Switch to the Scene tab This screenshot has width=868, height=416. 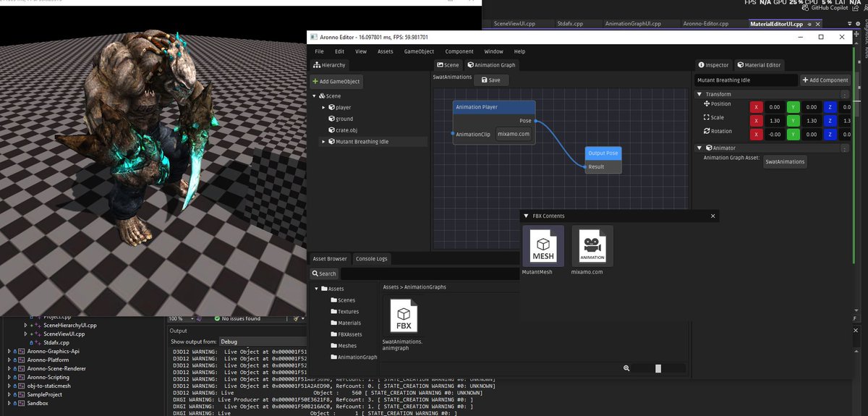tap(448, 65)
